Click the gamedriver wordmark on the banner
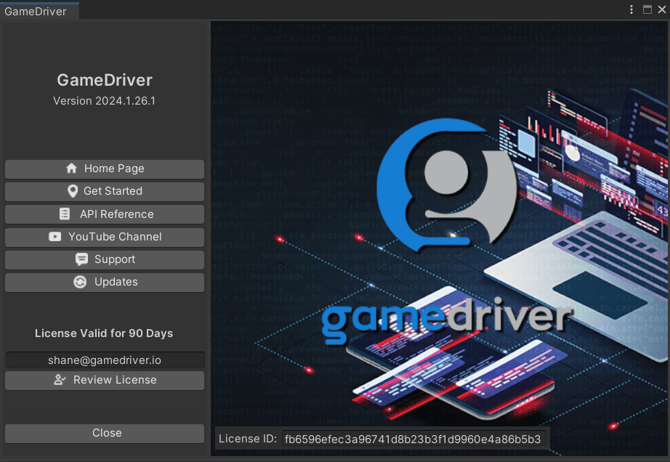This screenshot has width=670, height=462. point(447,317)
